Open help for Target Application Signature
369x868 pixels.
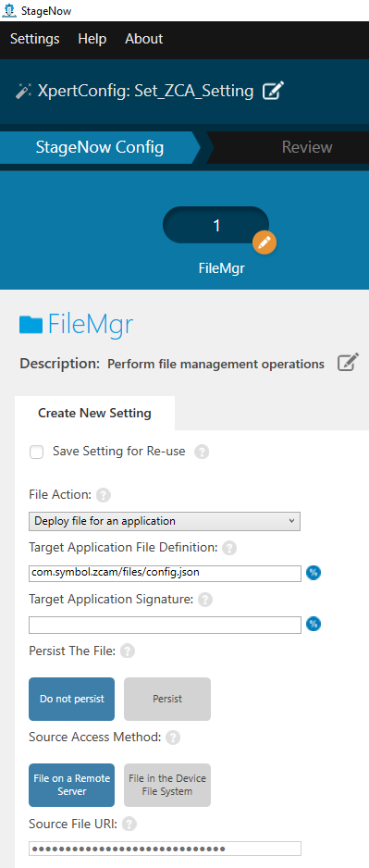[205, 600]
